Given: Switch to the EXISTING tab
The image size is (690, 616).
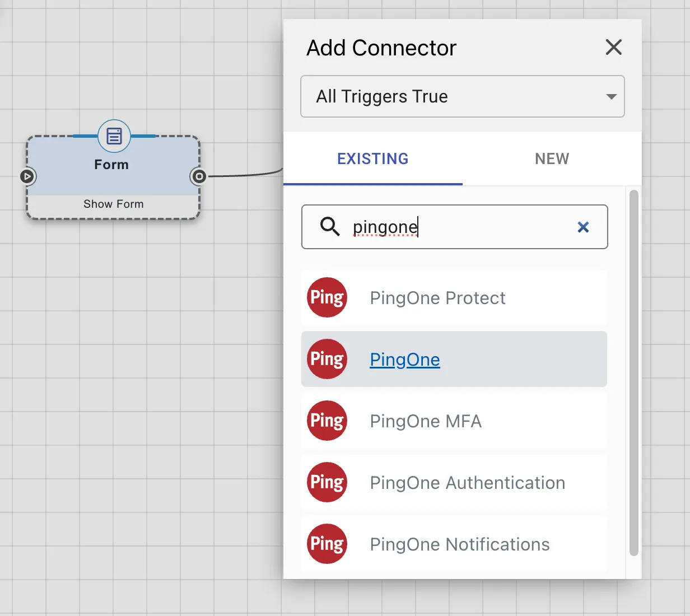Looking at the screenshot, I should 373,159.
